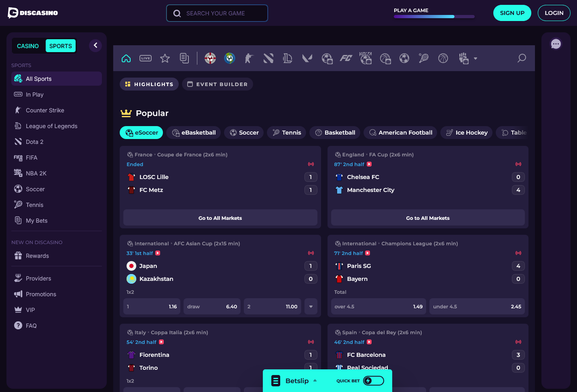This screenshot has height=392, width=577.
Task: Select the Basketball popular filter
Action: point(335,133)
